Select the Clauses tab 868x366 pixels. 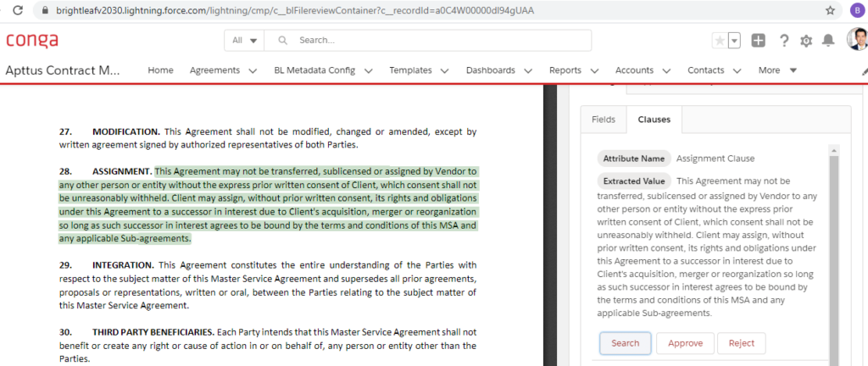pos(654,119)
